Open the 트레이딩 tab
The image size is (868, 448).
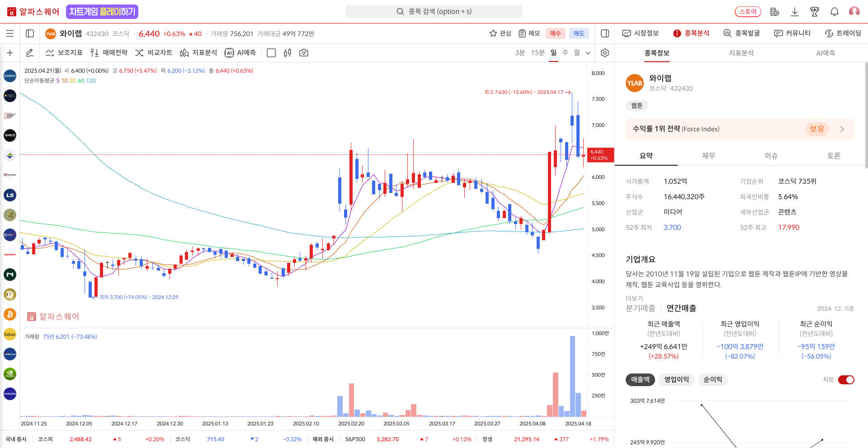[843, 33]
